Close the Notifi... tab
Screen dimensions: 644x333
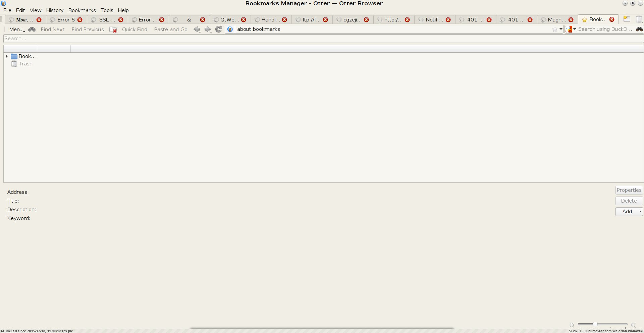coord(448,20)
